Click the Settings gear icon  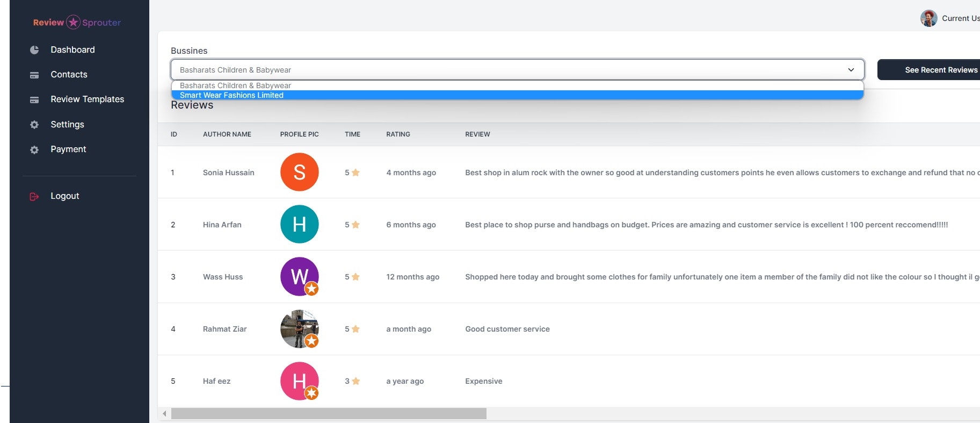[34, 125]
